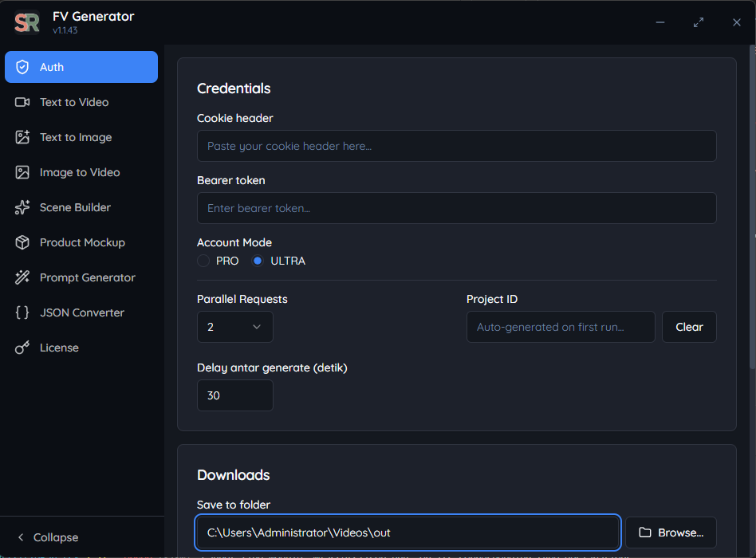Image resolution: width=756 pixels, height=558 pixels.
Task: Click the Prompt Generator wand icon
Action: [22, 277]
